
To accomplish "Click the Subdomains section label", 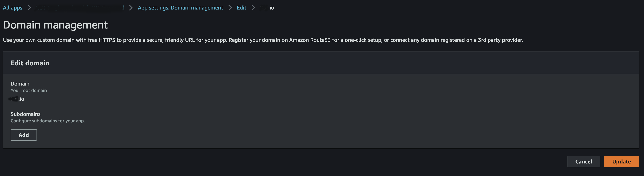I will pos(25,114).
